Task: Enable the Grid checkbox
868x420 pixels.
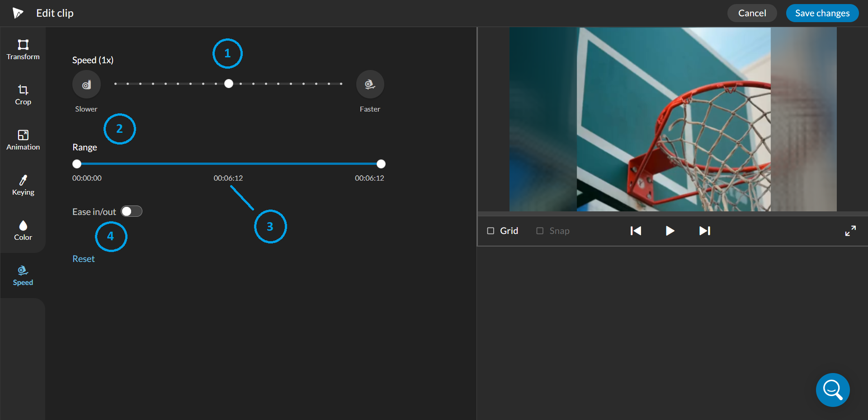Action: [x=491, y=231]
